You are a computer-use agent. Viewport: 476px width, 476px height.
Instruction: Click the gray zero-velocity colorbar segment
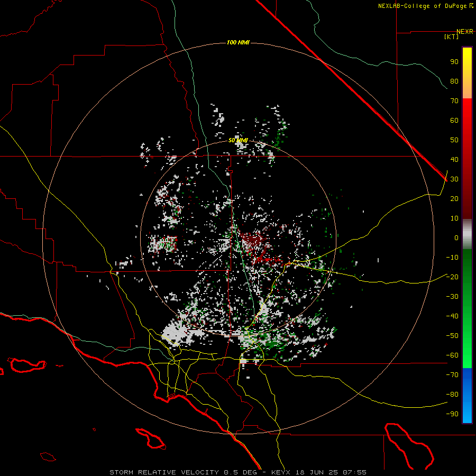tap(467, 234)
